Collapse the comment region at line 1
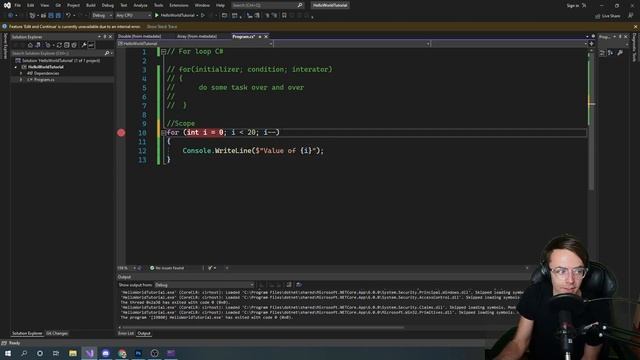The width and height of the screenshot is (640, 360). pos(163,52)
